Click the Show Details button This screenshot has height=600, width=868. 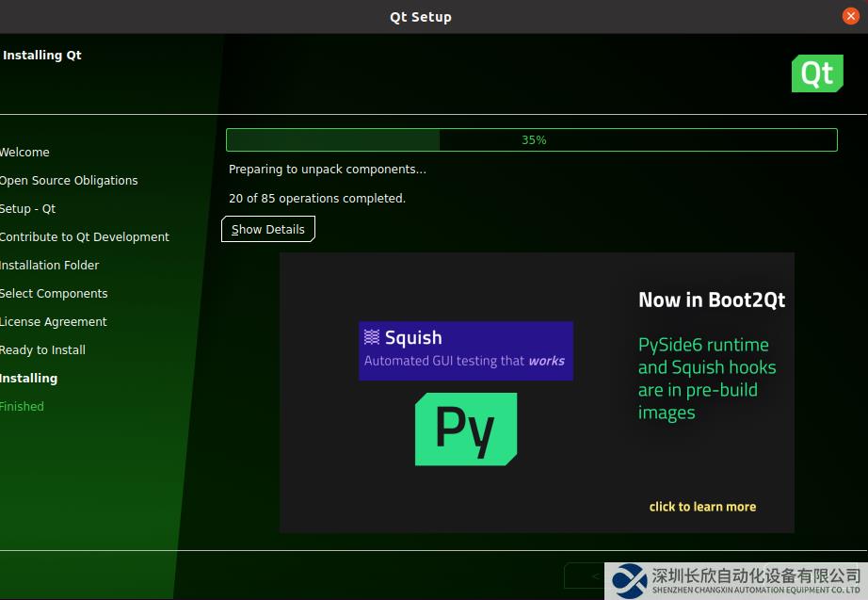coord(268,229)
